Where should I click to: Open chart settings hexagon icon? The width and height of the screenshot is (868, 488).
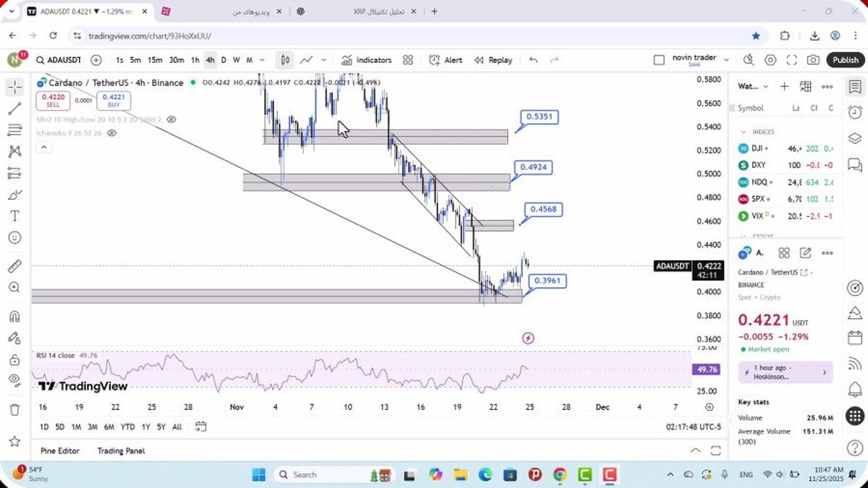pos(770,60)
